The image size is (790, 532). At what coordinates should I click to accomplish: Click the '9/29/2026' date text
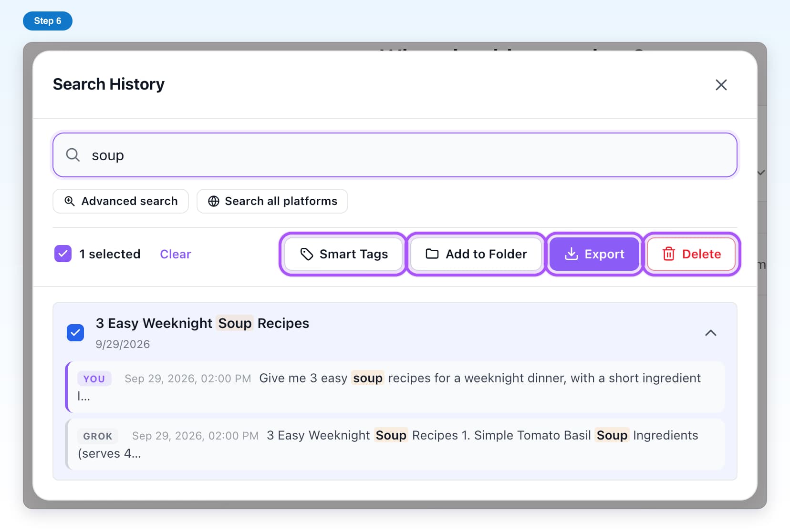point(123,344)
